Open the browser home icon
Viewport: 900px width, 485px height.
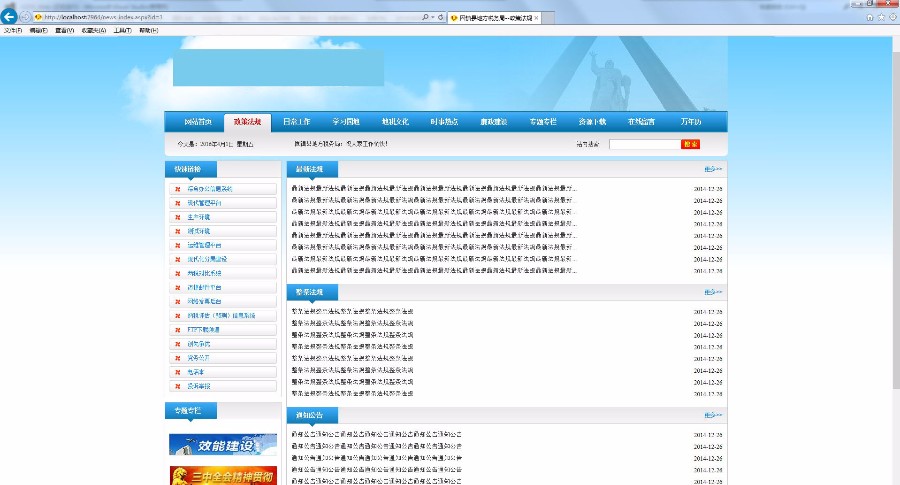[870, 17]
